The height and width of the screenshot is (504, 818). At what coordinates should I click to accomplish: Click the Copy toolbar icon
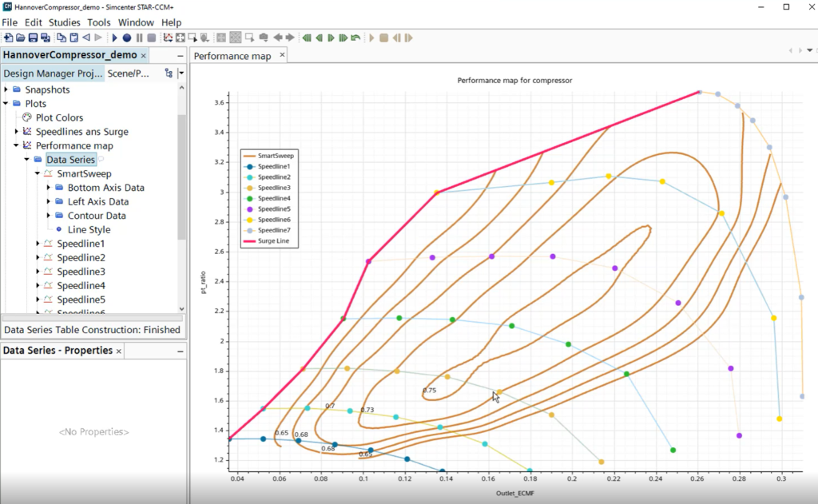62,37
